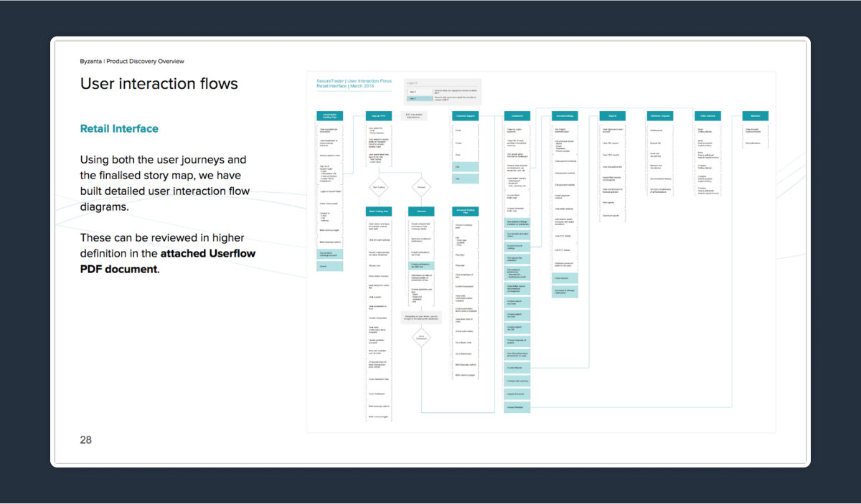The image size is (861, 504).
Task: Click the Account Settings column header
Action: coord(566,116)
